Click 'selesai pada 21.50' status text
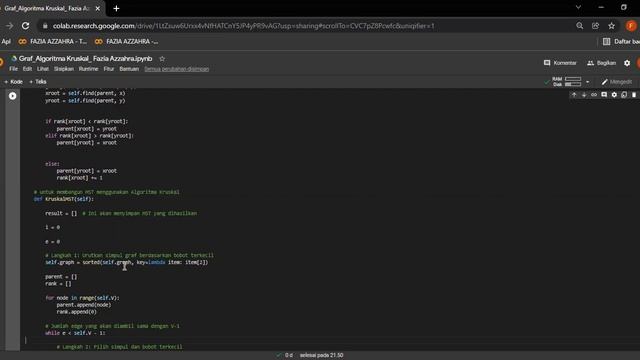The image size is (640, 360). 322,355
